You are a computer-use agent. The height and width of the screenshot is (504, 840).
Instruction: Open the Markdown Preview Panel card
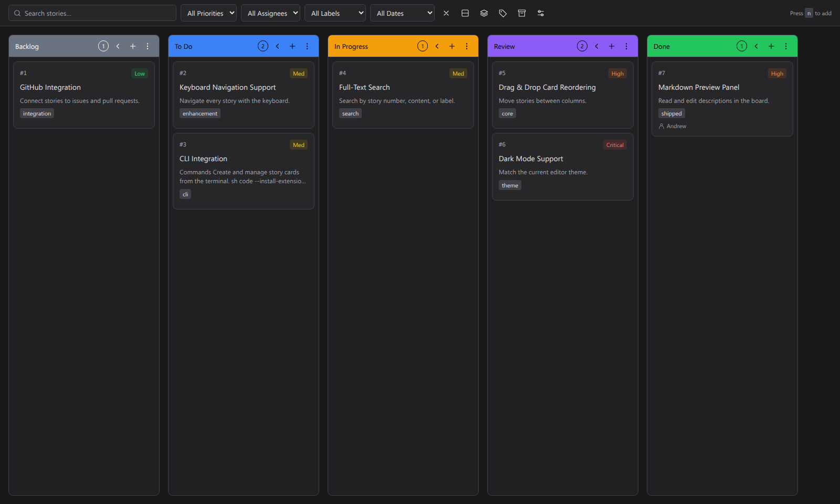click(722, 99)
